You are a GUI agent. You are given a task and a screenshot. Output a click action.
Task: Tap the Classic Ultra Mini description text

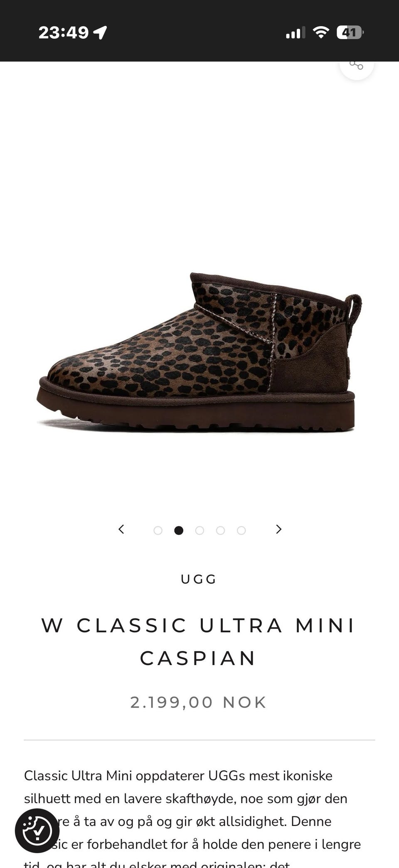(192, 818)
